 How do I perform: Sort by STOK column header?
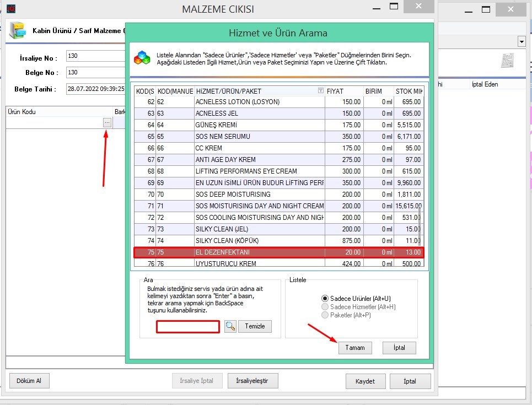[409, 91]
